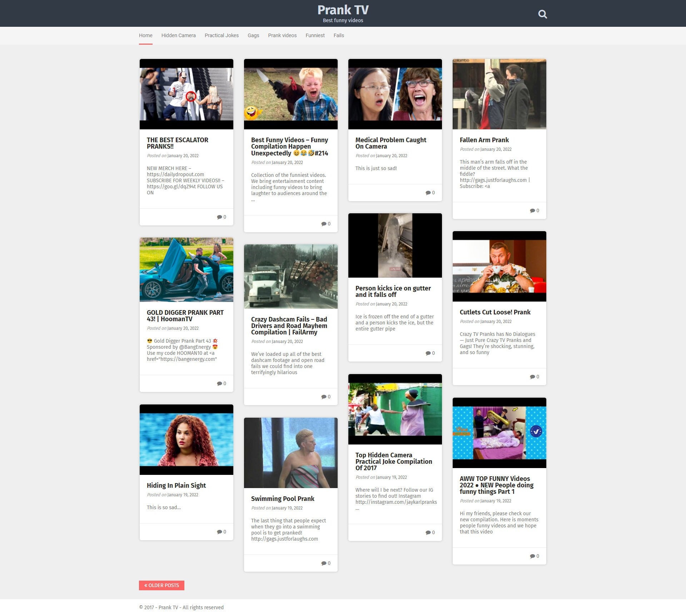686x616 pixels.
Task: Click comment icon on Fallen Arm Prank card
Action: 532,210
